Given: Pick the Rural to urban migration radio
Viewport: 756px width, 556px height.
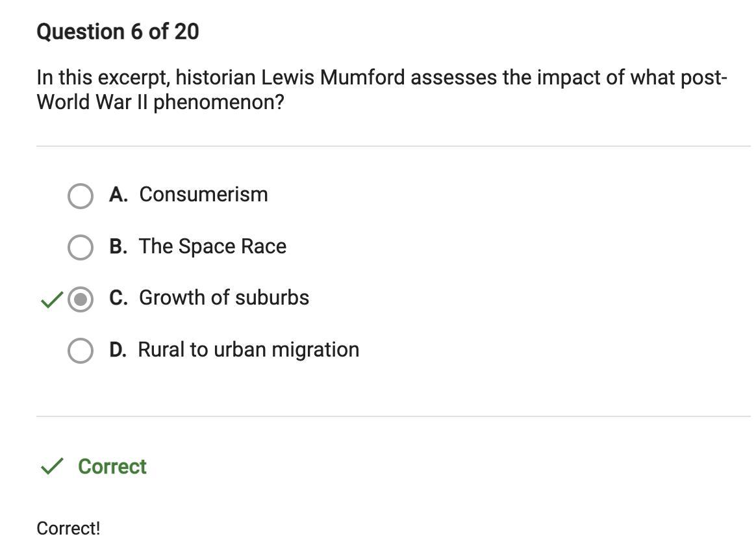Looking at the screenshot, I should coord(80,350).
